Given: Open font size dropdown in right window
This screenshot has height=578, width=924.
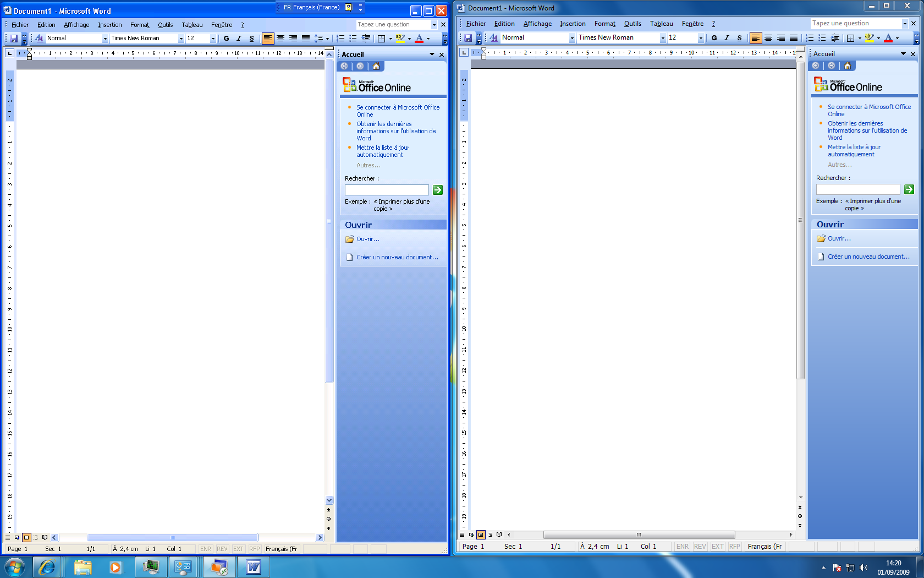Looking at the screenshot, I should click(701, 38).
